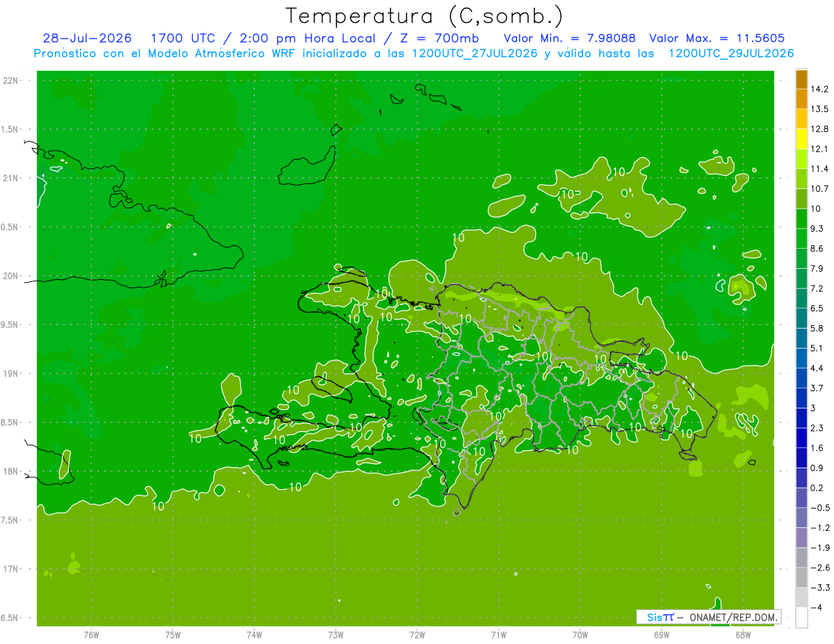Click the "22N" latitude label
834x644 pixels.
click(x=11, y=80)
